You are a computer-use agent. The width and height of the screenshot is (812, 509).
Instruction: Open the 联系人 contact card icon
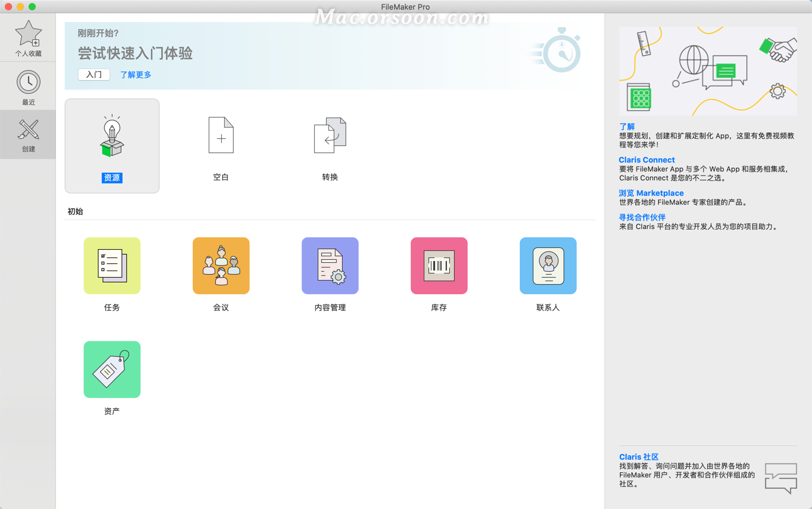point(548,266)
